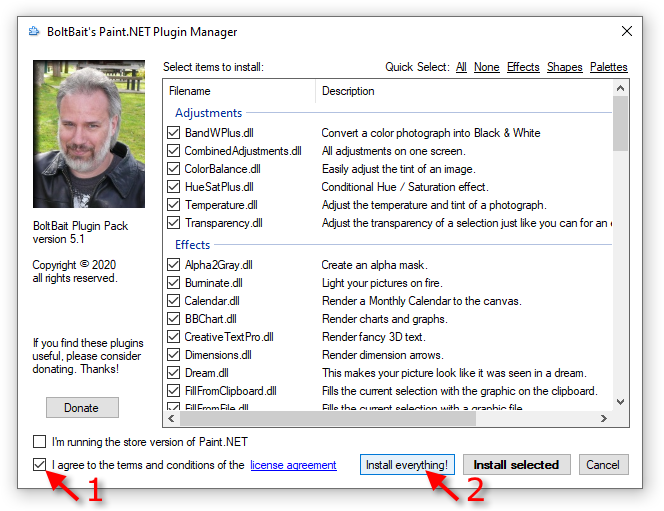664x511 pixels.
Task: Toggle the license agreement acceptance checkbox
Action: [39, 465]
